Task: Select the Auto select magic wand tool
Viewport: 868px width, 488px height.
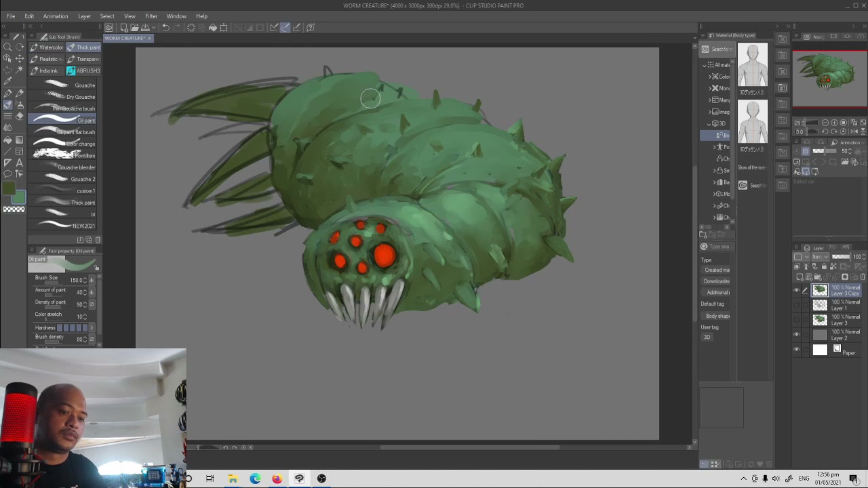Action: pos(19,70)
